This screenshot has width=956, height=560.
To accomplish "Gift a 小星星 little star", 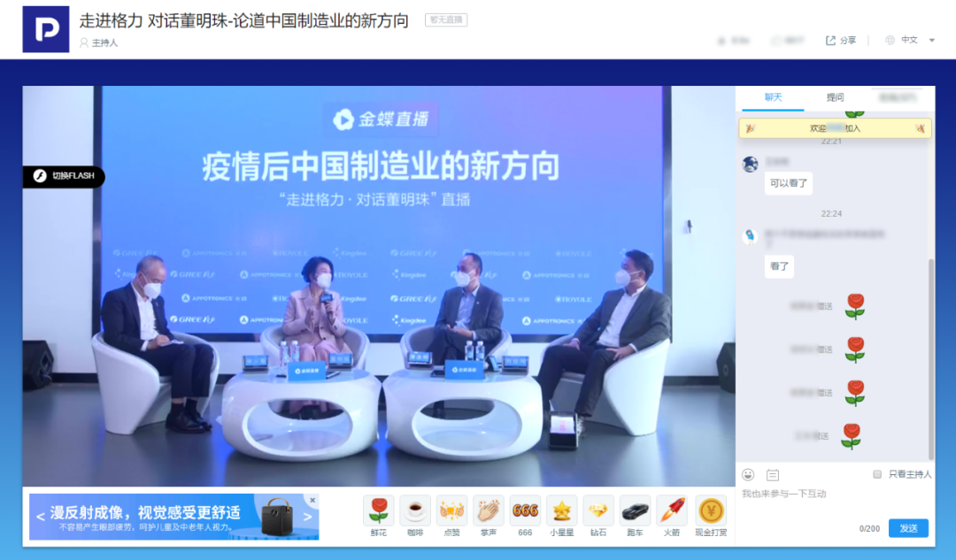I will tap(562, 511).
